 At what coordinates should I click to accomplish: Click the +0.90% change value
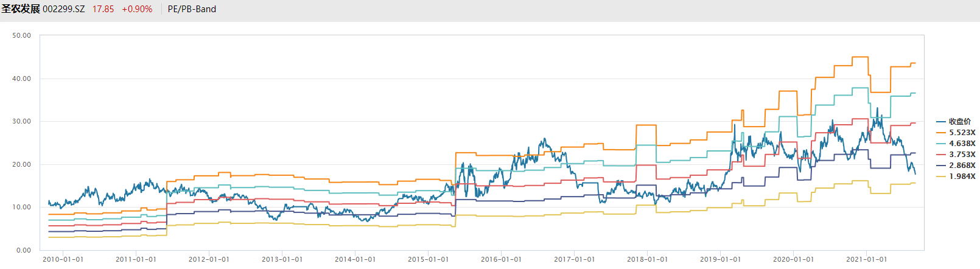coord(137,9)
